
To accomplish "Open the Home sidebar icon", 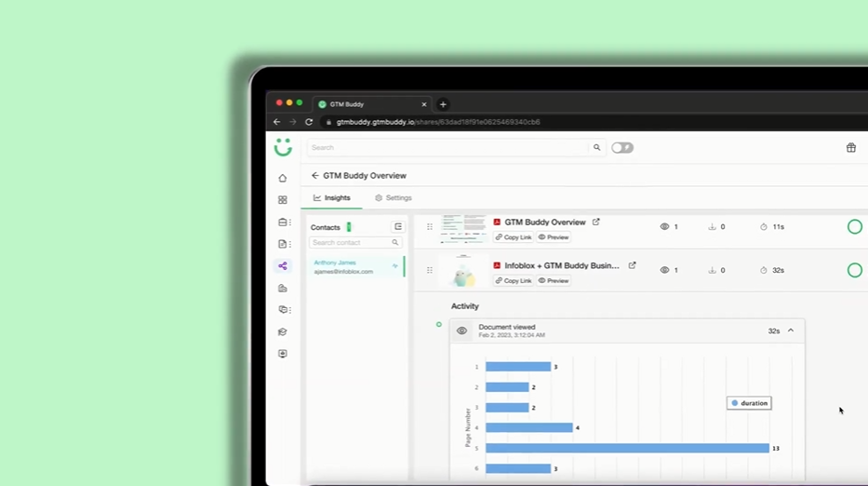I will (283, 178).
